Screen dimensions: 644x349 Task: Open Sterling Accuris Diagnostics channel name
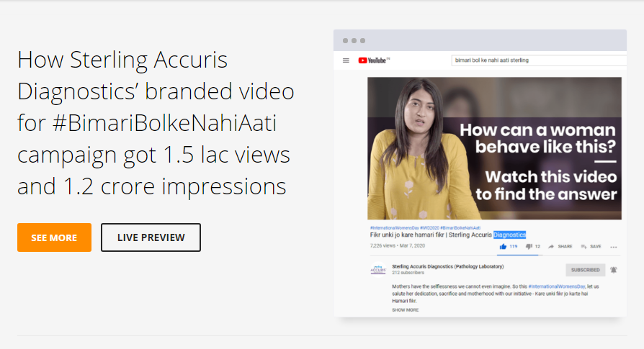point(447,266)
